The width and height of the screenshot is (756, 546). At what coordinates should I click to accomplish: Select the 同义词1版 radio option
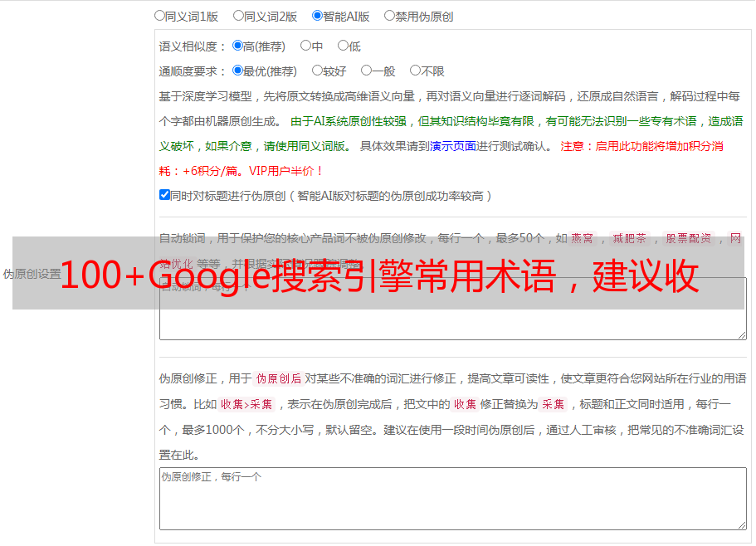(x=159, y=16)
